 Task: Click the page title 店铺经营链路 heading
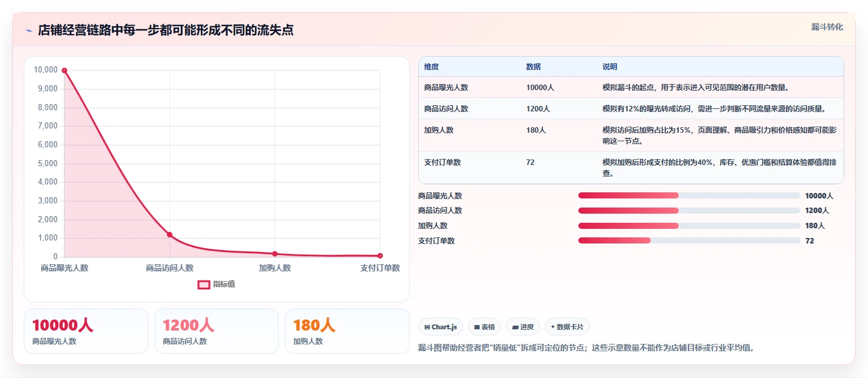click(x=166, y=30)
